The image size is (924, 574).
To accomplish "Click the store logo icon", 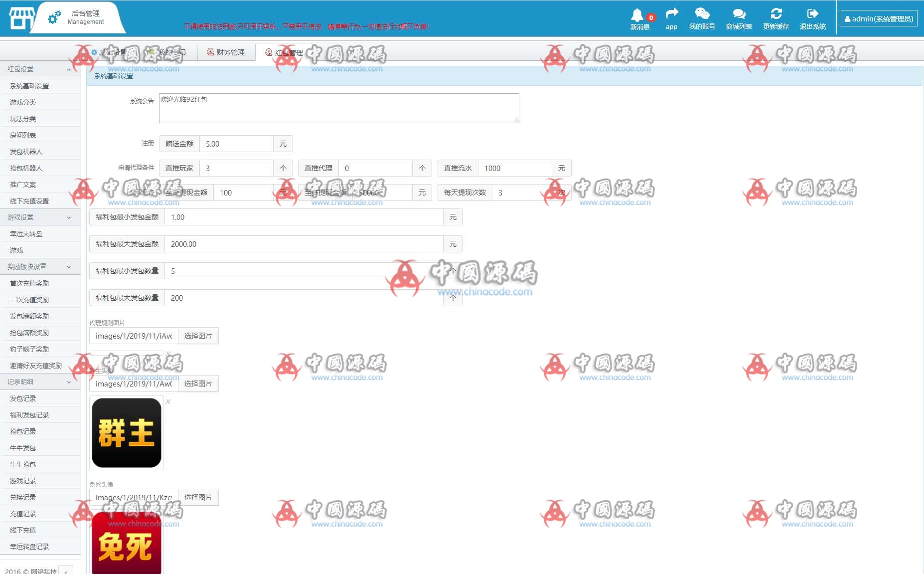I will click(21, 18).
